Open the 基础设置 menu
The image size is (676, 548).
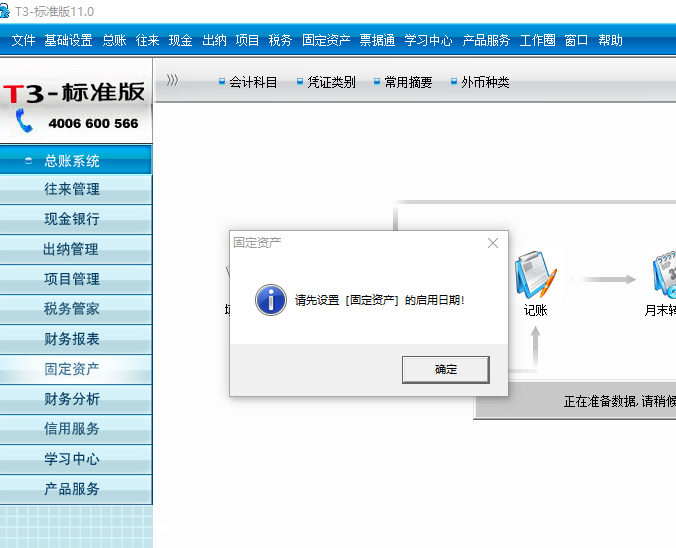point(68,40)
